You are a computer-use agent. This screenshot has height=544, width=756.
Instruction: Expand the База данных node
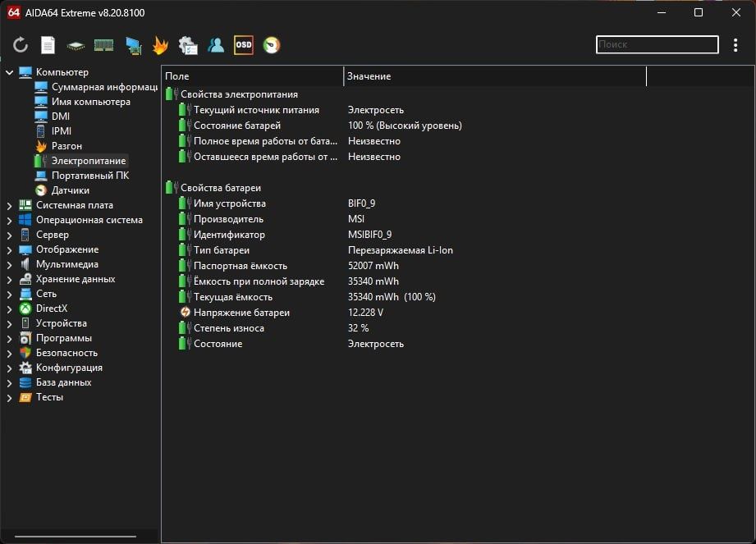point(9,383)
